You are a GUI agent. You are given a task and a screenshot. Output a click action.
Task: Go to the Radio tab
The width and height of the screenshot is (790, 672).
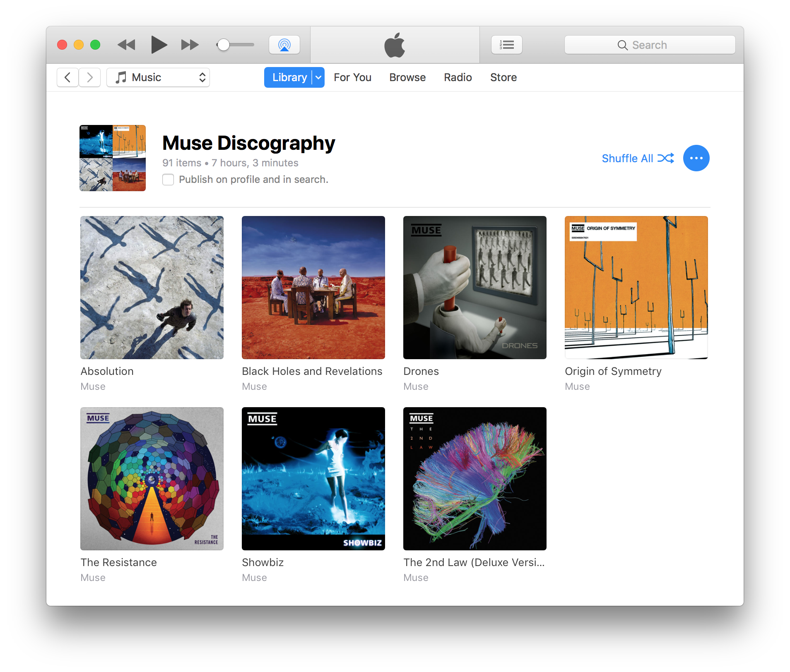458,77
